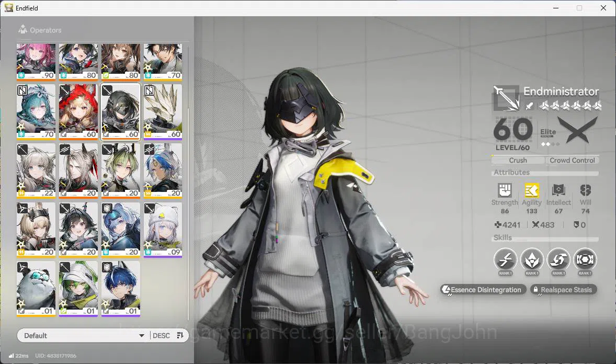The height and width of the screenshot is (364, 616).
Task: Open the Default sort dropdown
Action: pyautogui.click(x=83, y=336)
